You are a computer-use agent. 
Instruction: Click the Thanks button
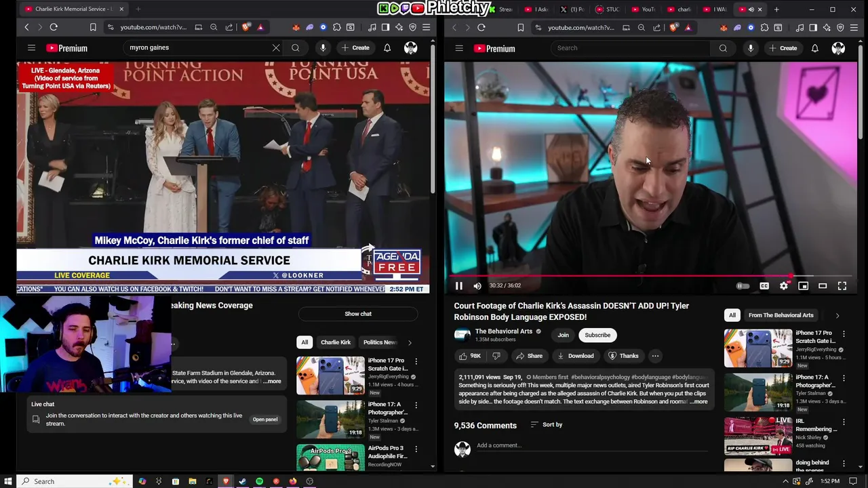pyautogui.click(x=623, y=356)
